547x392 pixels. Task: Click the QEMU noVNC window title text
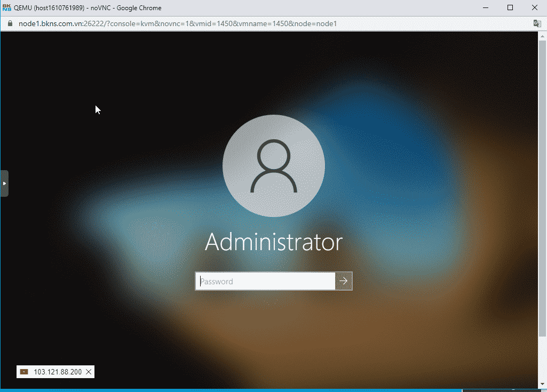coord(88,8)
